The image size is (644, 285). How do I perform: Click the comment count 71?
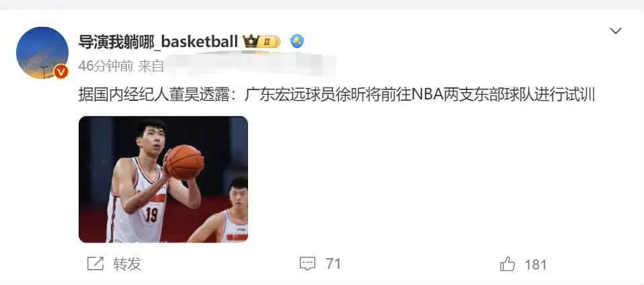click(333, 263)
